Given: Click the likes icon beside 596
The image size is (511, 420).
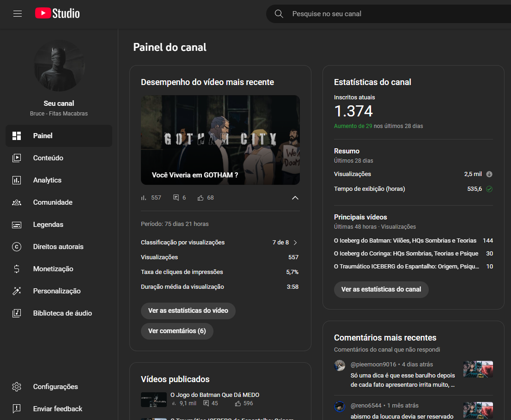Looking at the screenshot, I should (x=238, y=403).
